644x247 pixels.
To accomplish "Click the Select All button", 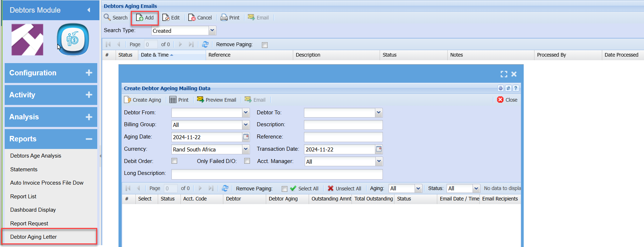I will [x=304, y=188].
